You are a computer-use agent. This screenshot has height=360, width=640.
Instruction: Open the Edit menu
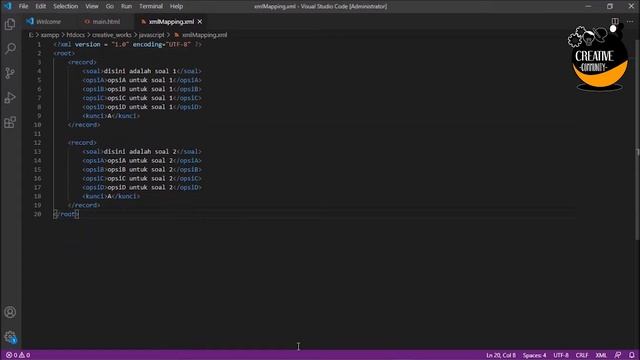(40, 6)
